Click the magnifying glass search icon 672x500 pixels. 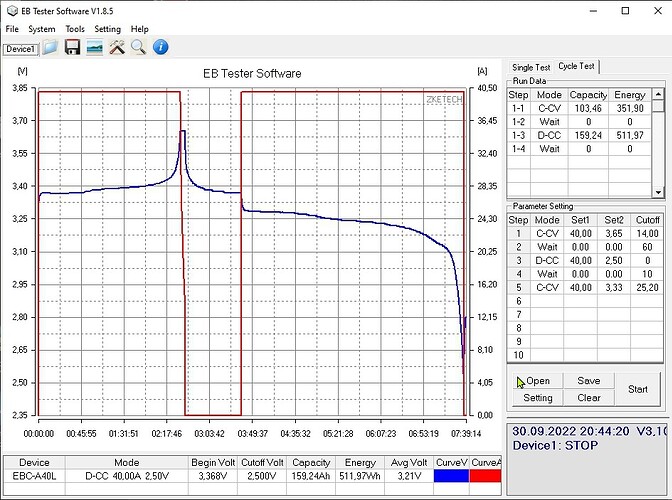138,47
